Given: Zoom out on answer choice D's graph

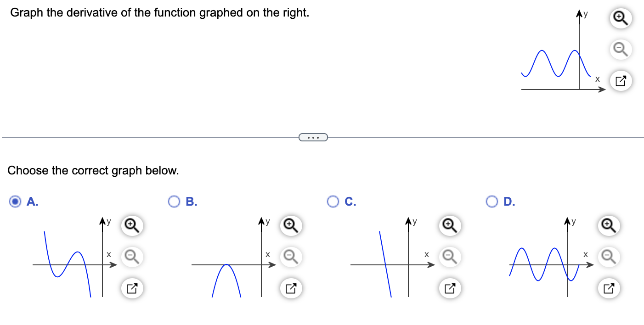Looking at the screenshot, I should 608,257.
